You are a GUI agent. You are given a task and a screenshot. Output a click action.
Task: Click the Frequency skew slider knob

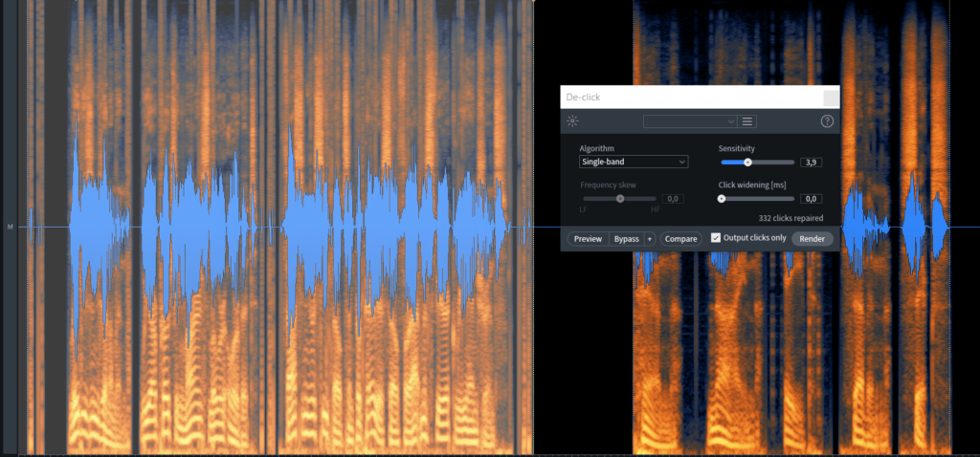click(x=620, y=199)
